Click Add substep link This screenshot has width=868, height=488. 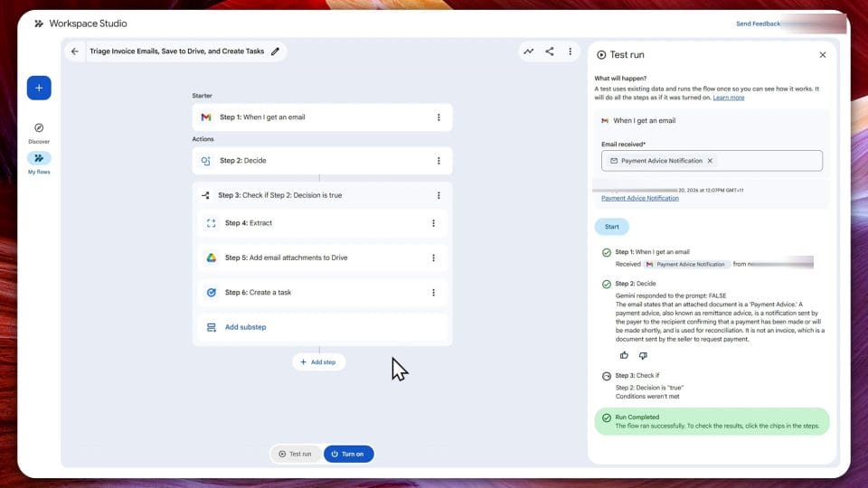(245, 327)
